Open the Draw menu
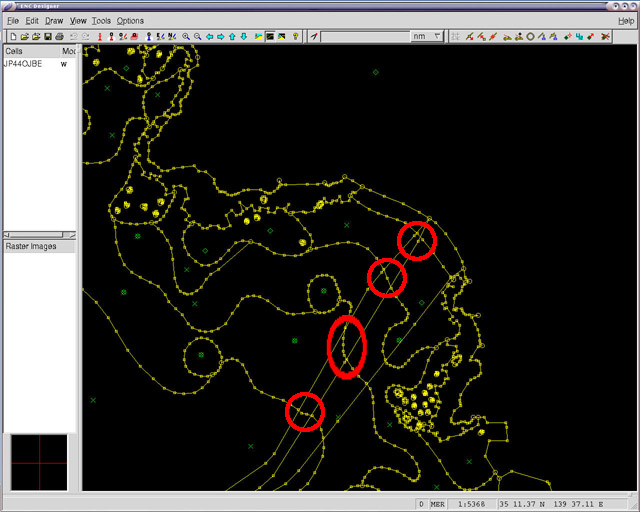640x512 pixels. tap(54, 21)
